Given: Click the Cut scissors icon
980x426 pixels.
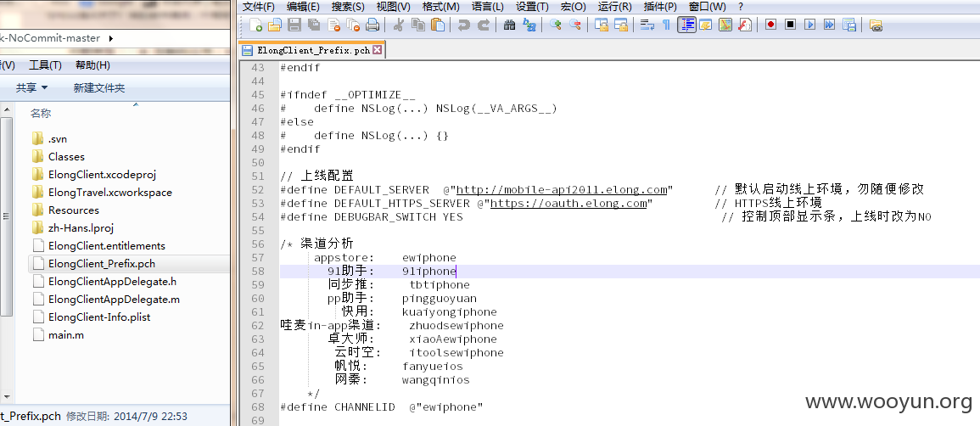Looking at the screenshot, I should [x=399, y=25].
